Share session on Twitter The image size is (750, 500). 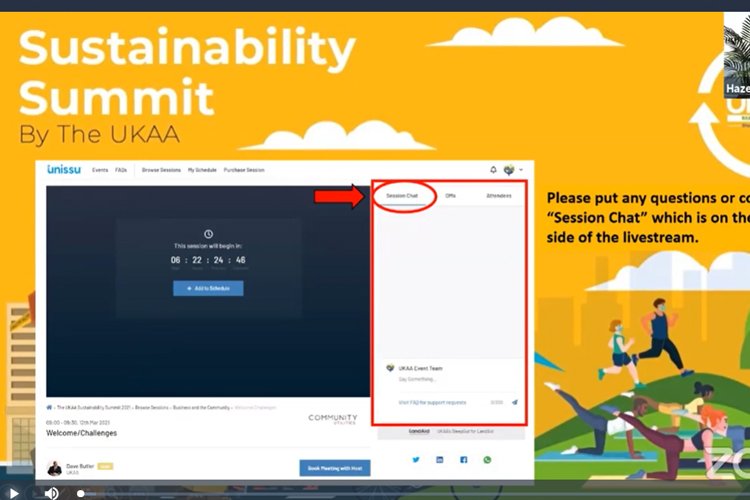[416, 460]
